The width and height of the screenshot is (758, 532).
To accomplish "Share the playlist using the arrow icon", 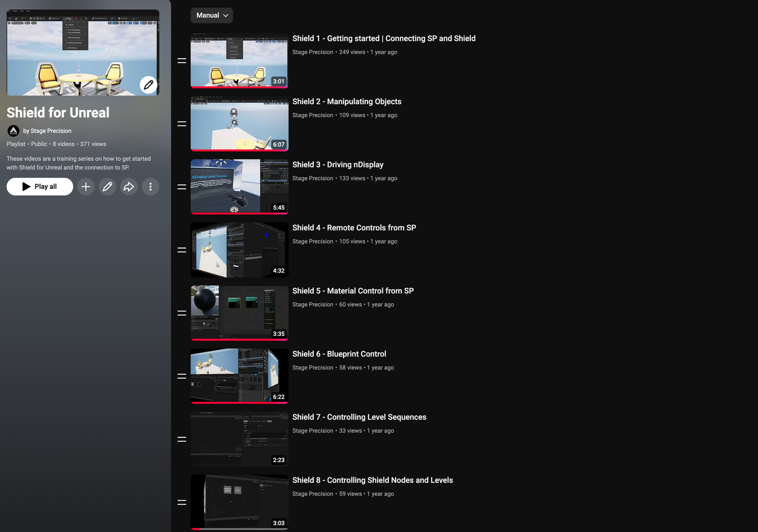I will pos(129,186).
